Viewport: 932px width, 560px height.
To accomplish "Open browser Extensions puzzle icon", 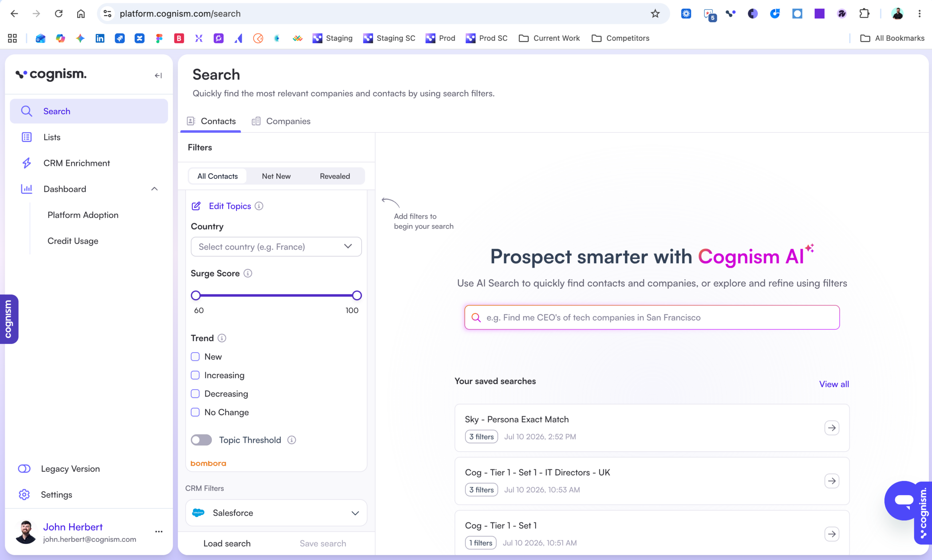I will pyautogui.click(x=864, y=13).
